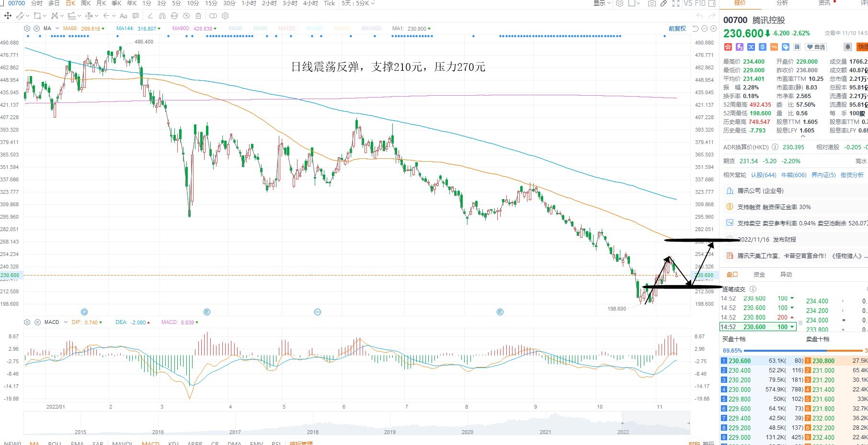The width and height of the screenshot is (868, 445).
Task: Switch to 周K weekly chart
Action: point(86,3)
